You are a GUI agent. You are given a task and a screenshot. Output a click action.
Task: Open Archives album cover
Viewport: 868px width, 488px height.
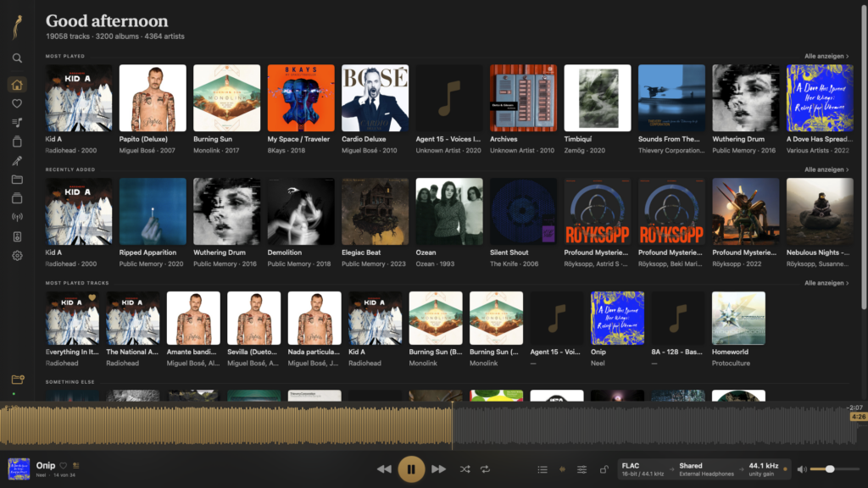(524, 98)
